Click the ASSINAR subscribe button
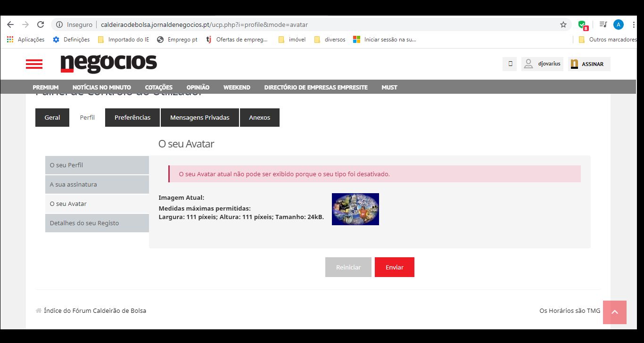Viewport: 644px width, 343px height. click(589, 64)
